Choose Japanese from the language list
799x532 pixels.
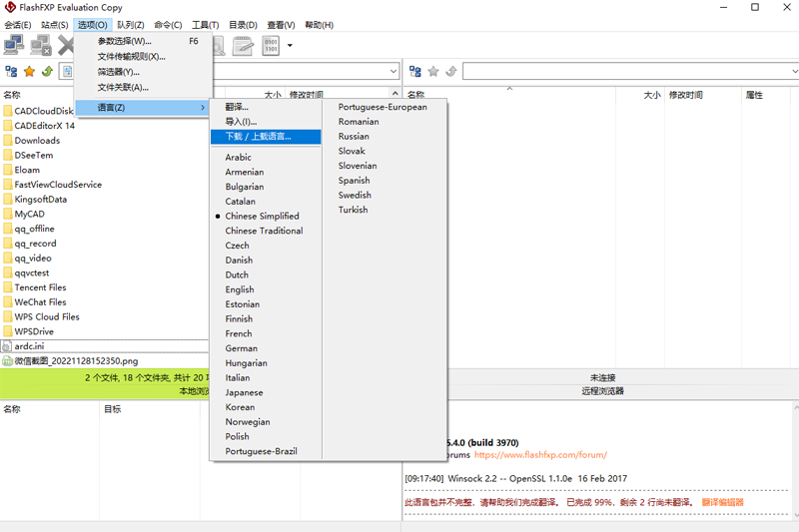tap(244, 392)
